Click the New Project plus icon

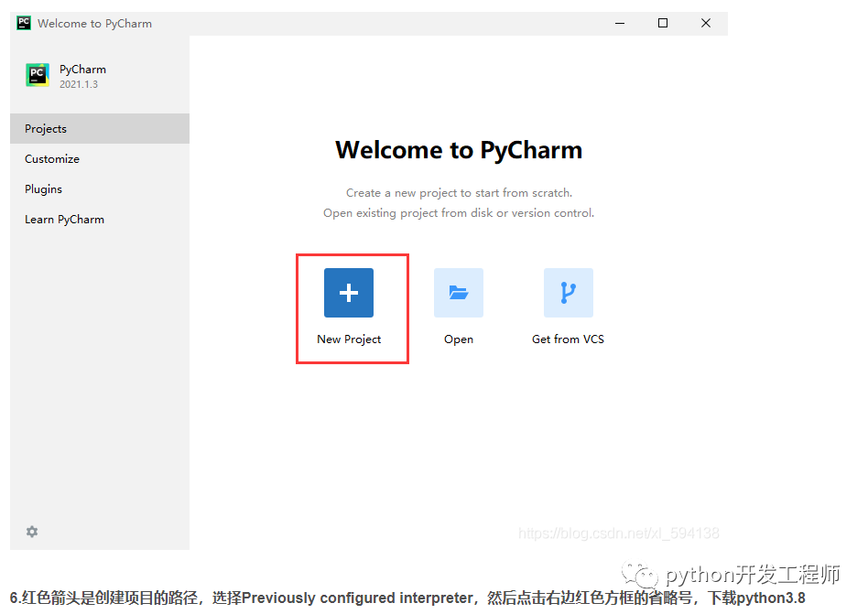click(349, 293)
